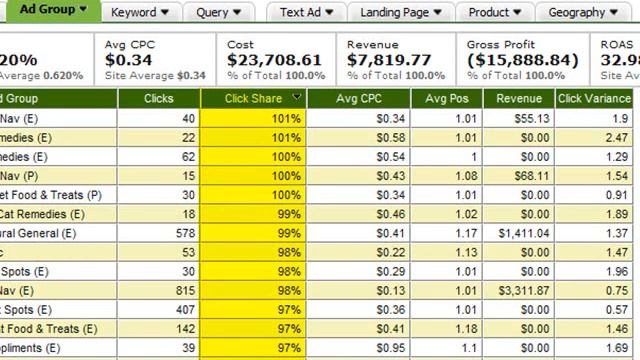The width and height of the screenshot is (640, 360).
Task: Click the 578 clicks cell
Action: pos(158,233)
